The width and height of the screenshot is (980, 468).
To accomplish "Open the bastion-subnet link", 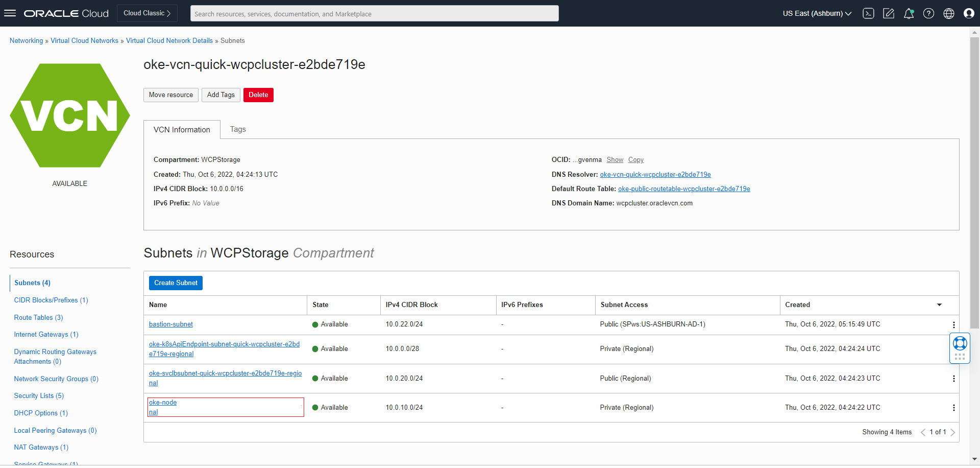I will [171, 324].
